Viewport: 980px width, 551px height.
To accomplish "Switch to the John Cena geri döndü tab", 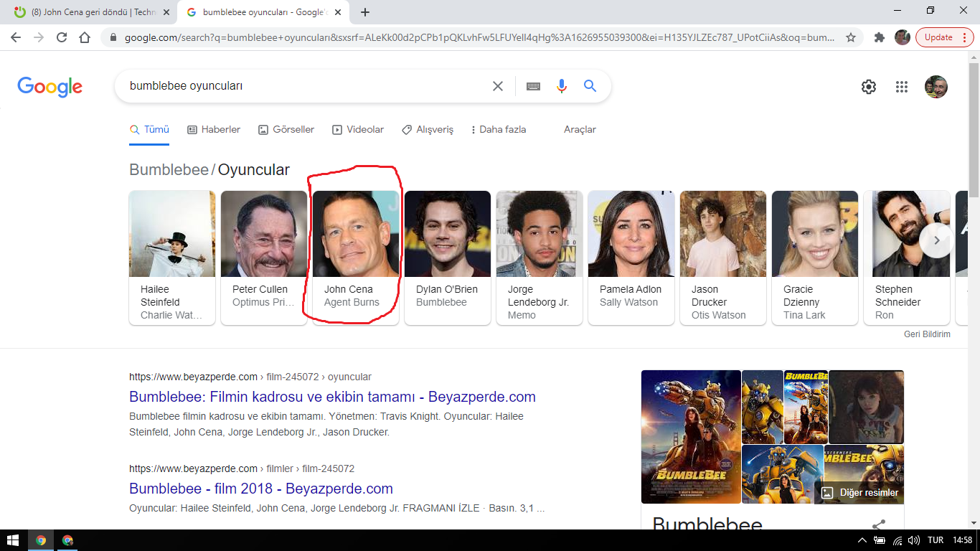I will tap(92, 12).
